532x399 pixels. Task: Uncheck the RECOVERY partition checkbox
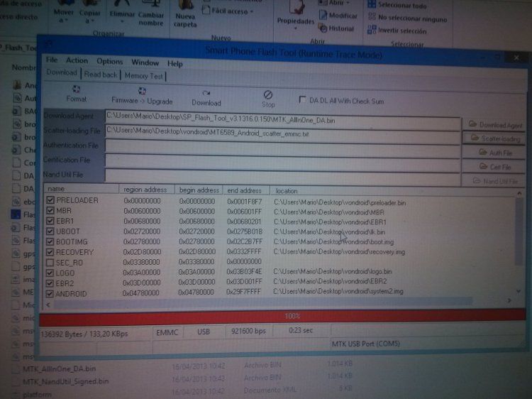[x=50, y=252]
